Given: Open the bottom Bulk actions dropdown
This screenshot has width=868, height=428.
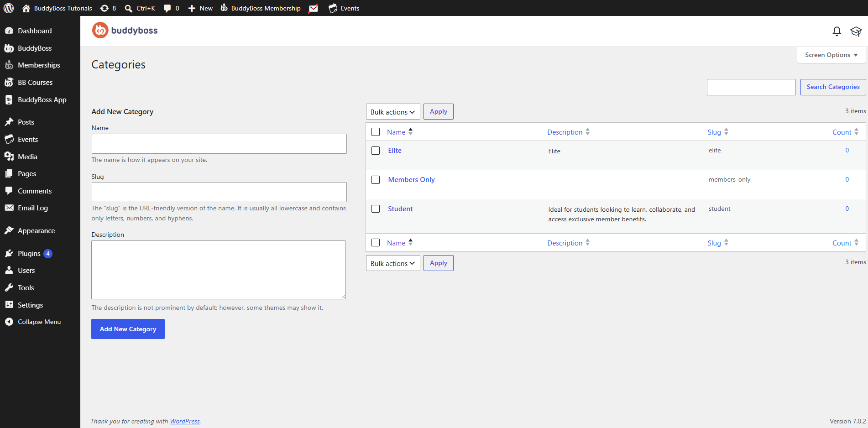Looking at the screenshot, I should [393, 263].
